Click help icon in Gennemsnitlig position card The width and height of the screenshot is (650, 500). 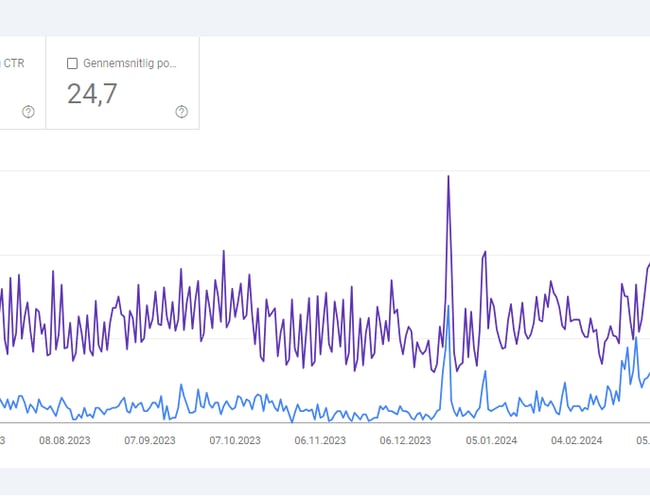181,112
